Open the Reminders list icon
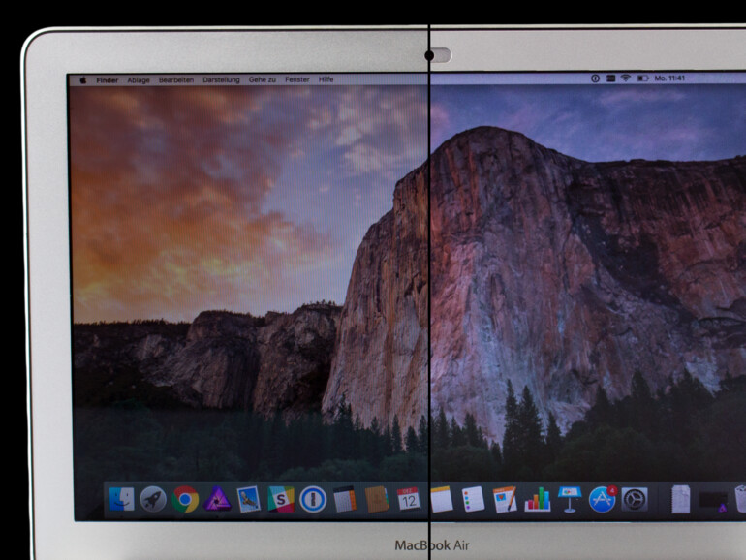746x560 pixels. tap(473, 499)
